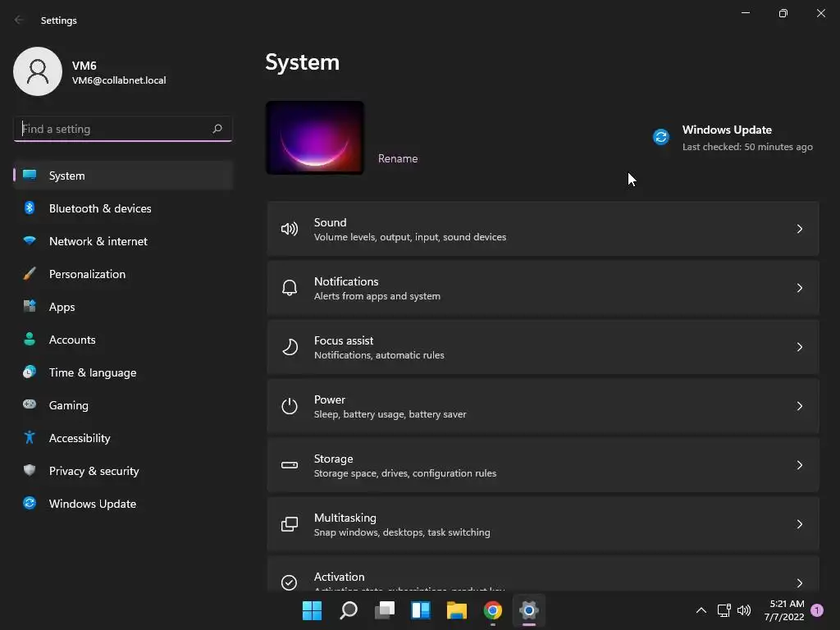Open the notification count badge
Image resolution: width=840 pixels, height=630 pixels.
[817, 610]
